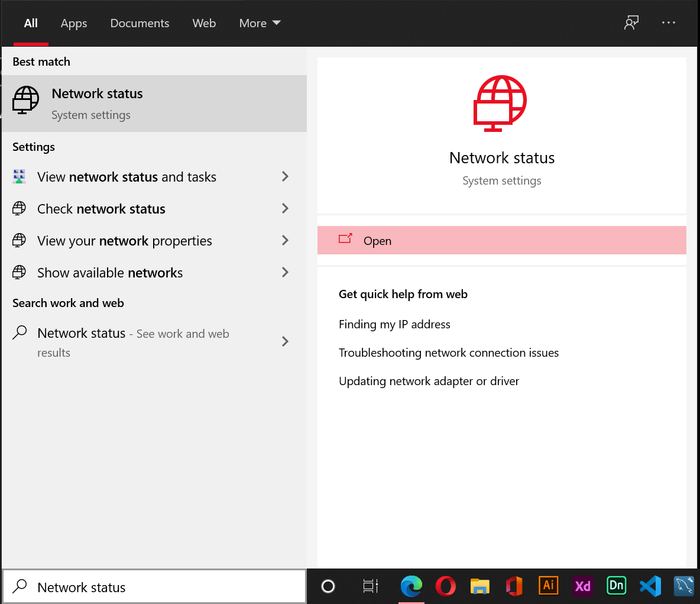Viewport: 700px width, 604px height.
Task: Open File Explorer from the taskbar
Action: [x=479, y=586]
